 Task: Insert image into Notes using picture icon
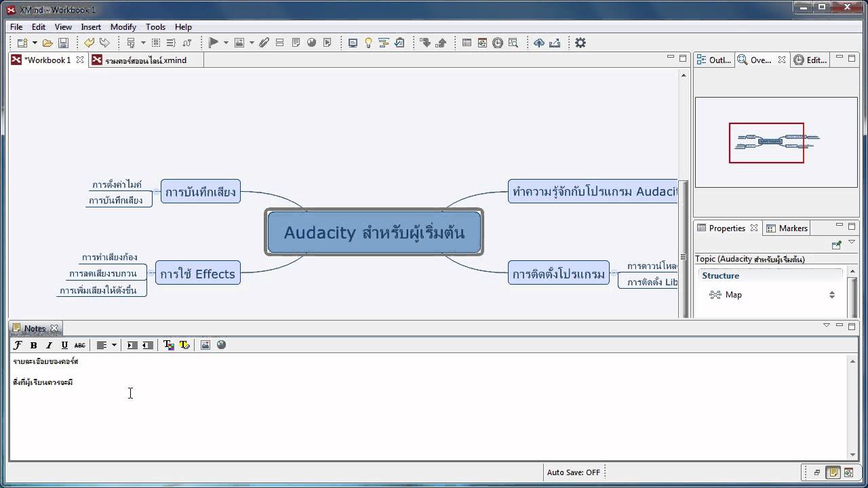pos(205,345)
